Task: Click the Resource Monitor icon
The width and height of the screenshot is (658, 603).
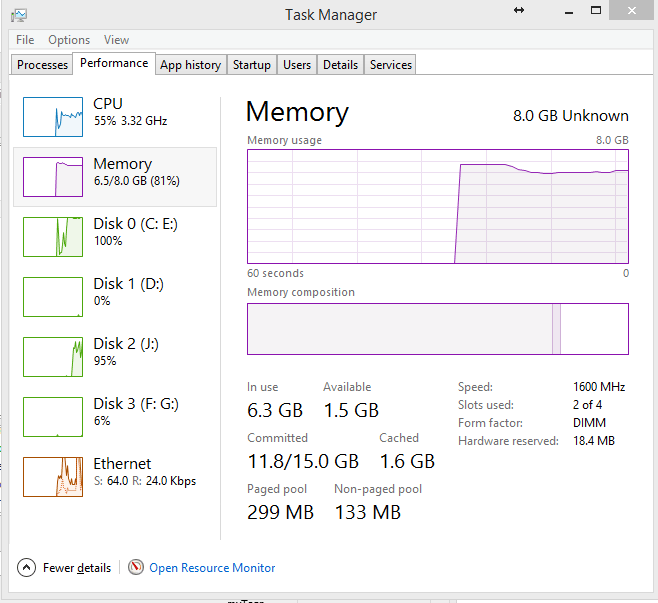Action: 137,568
